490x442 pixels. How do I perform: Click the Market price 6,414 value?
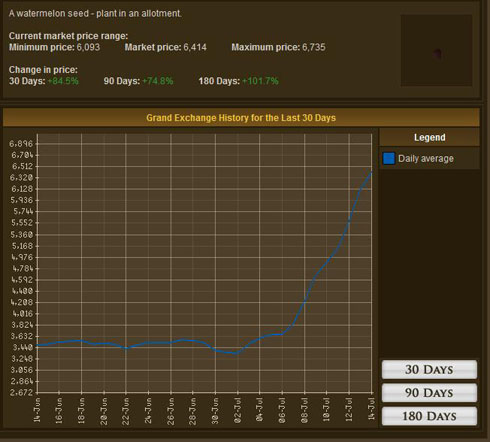point(195,47)
